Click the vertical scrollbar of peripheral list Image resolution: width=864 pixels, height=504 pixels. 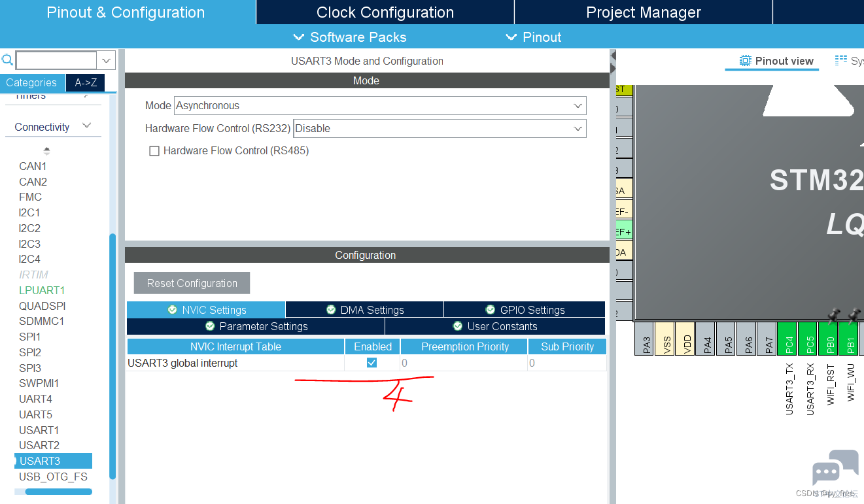pos(112,356)
